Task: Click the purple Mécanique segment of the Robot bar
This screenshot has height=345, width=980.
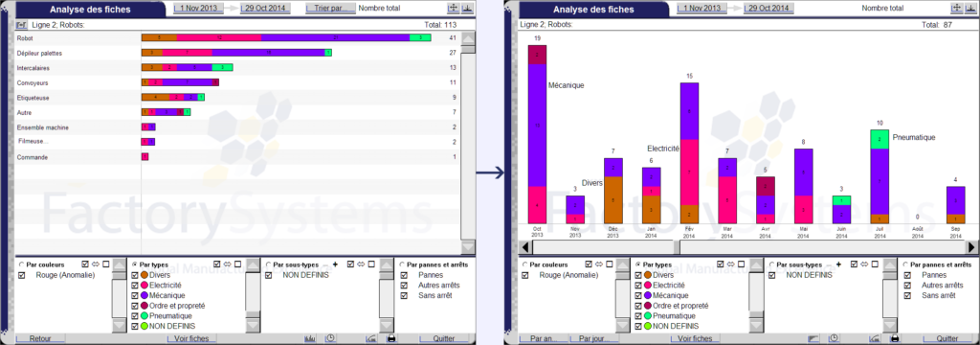Action: [x=336, y=38]
